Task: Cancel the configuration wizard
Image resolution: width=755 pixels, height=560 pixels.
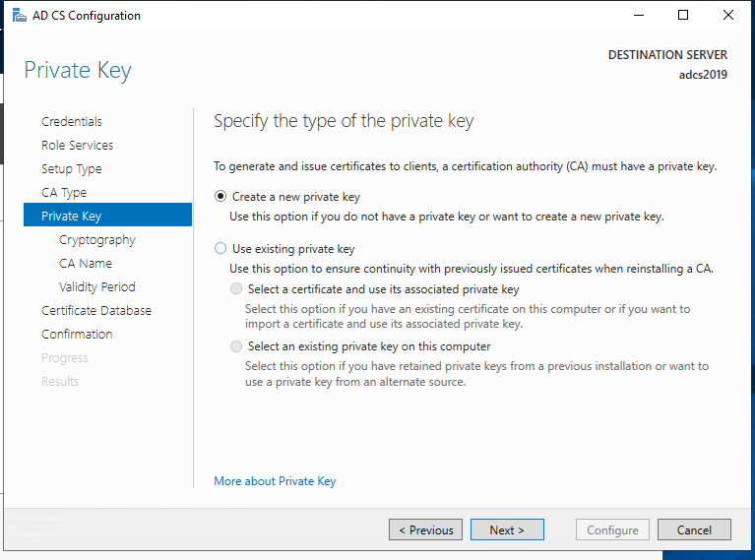Action: point(694,530)
